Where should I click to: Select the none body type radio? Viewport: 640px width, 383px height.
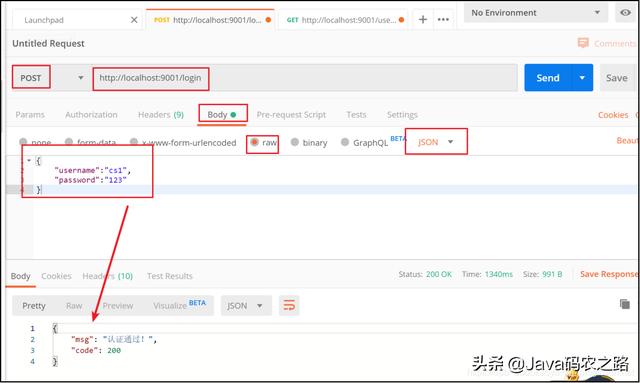(23, 142)
